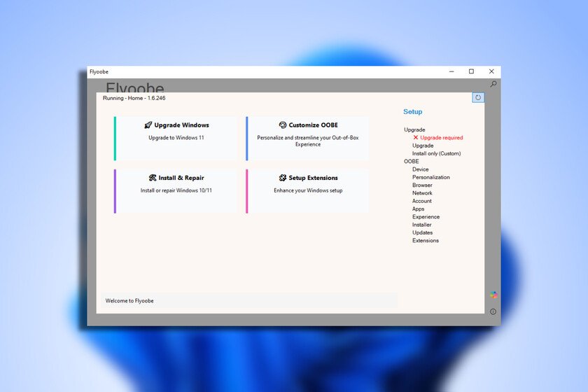Click the refresh button in the top right
Image resolution: width=588 pixels, height=392 pixels.
click(478, 98)
